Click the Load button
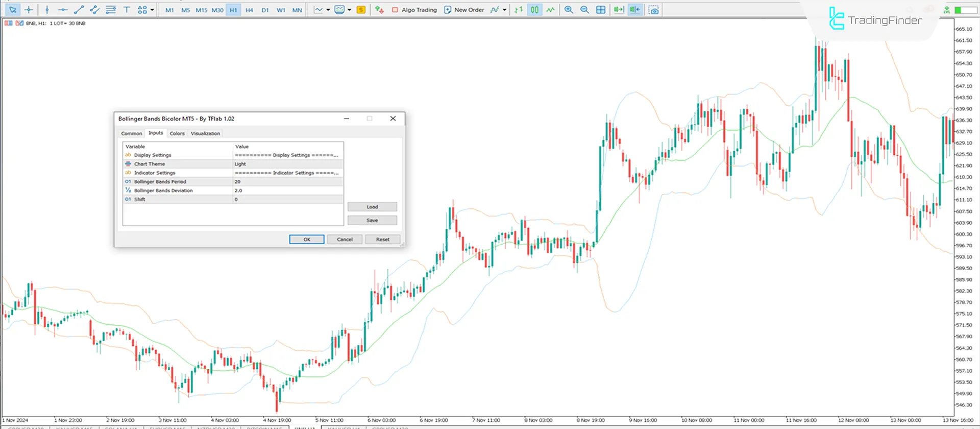This screenshot has height=429, width=980. pos(372,207)
